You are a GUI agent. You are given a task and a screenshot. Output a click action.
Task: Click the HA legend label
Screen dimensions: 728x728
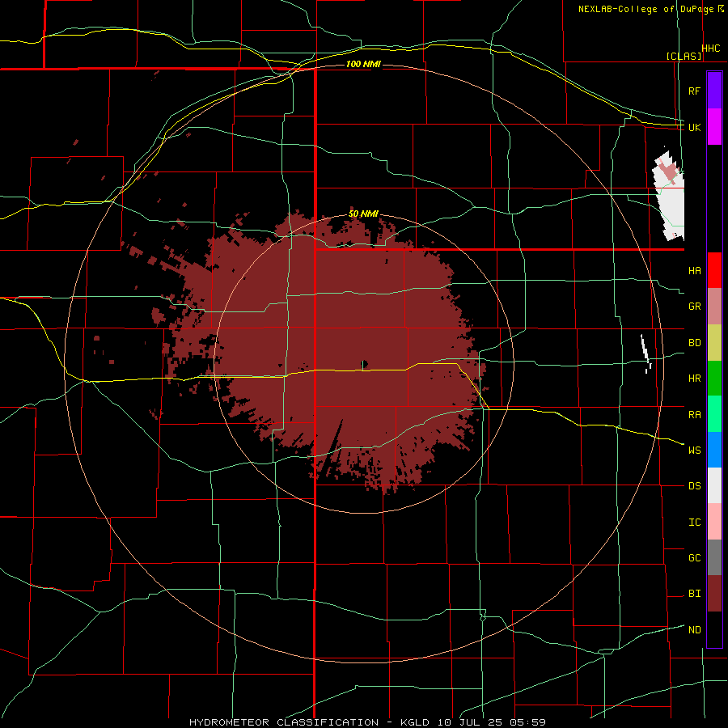pyautogui.click(x=694, y=270)
